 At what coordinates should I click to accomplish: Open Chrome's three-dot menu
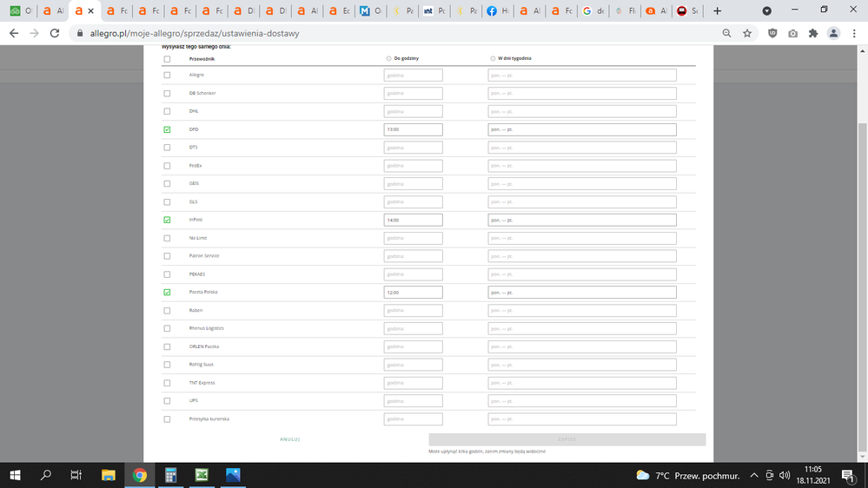(854, 33)
